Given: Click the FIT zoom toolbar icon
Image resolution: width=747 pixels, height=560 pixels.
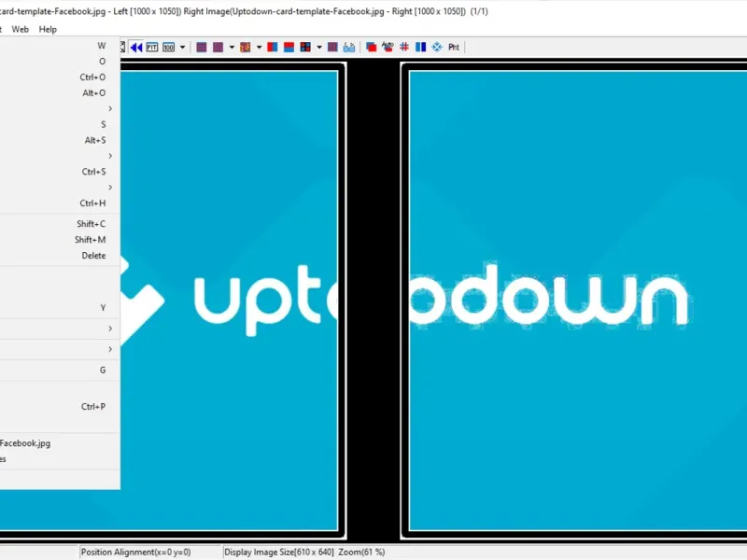Looking at the screenshot, I should (152, 48).
